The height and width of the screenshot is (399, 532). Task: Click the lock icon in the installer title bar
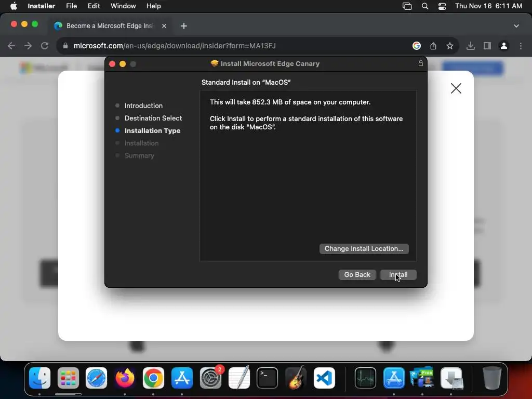click(x=420, y=63)
